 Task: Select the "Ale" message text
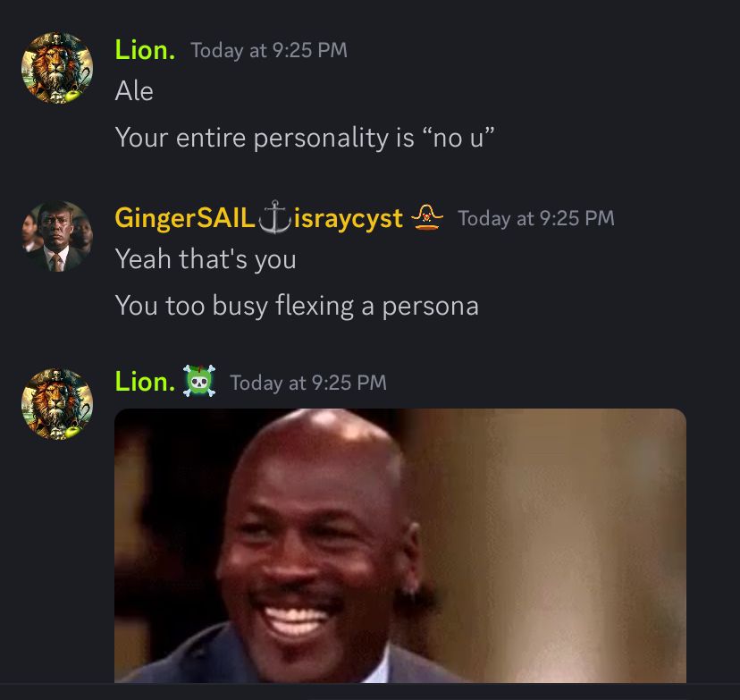click(134, 90)
